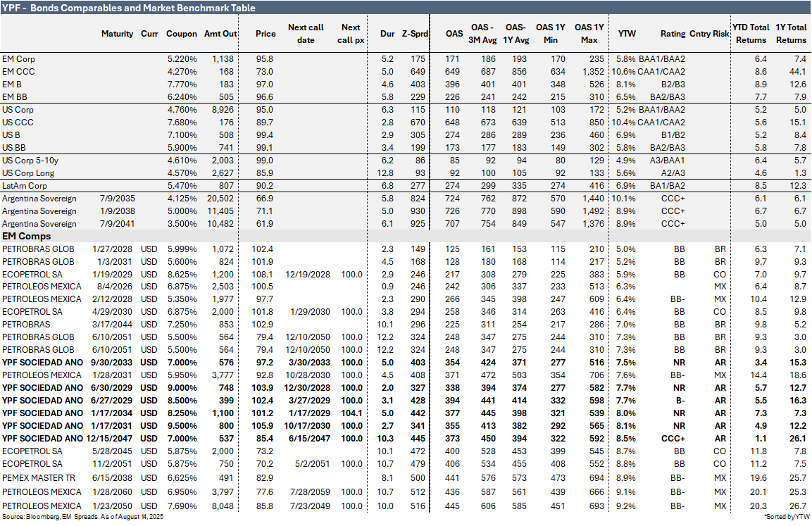
Task: Select the 6/27/2029 YPF maturity
Action: pos(111,400)
